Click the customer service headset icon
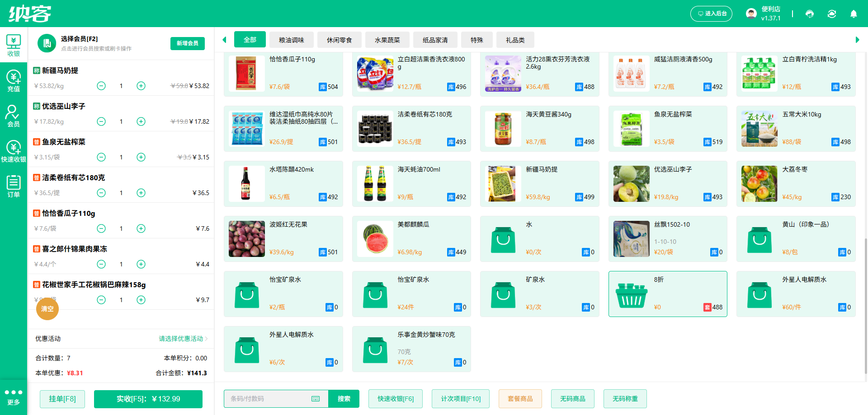Viewport: 868px width, 415px height. pyautogui.click(x=810, y=14)
